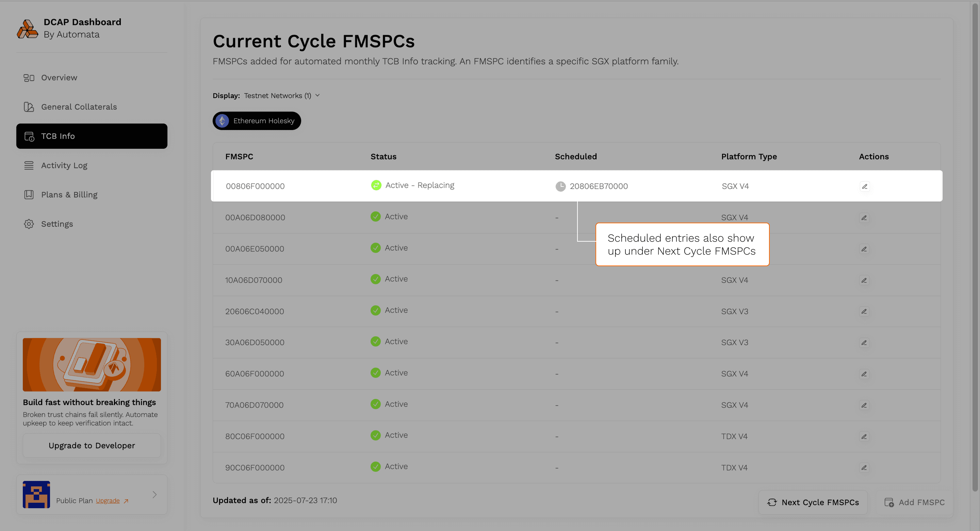This screenshot has width=980, height=531.
Task: Open the Activity Log list icon
Action: coord(29,165)
